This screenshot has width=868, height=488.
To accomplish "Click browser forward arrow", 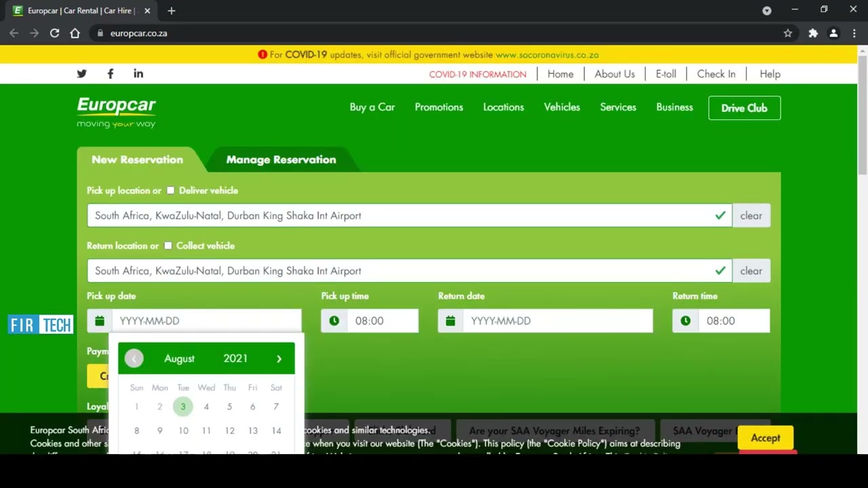I will click(34, 33).
